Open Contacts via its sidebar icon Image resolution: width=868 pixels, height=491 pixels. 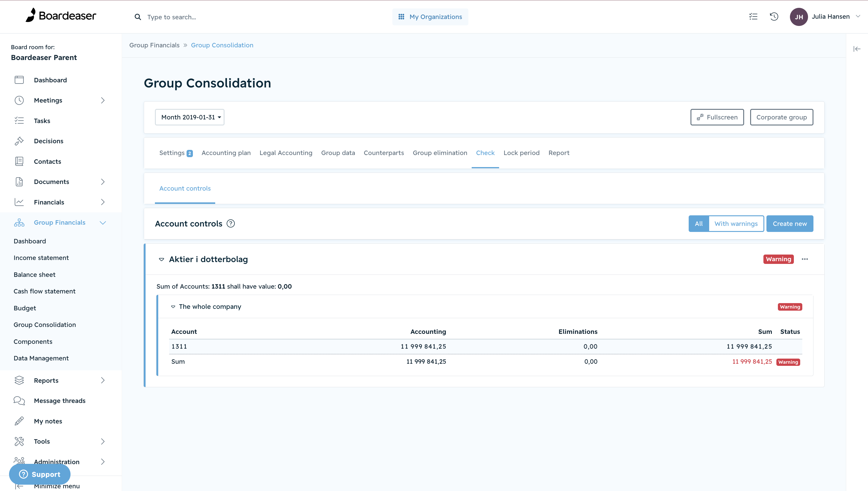coord(19,161)
